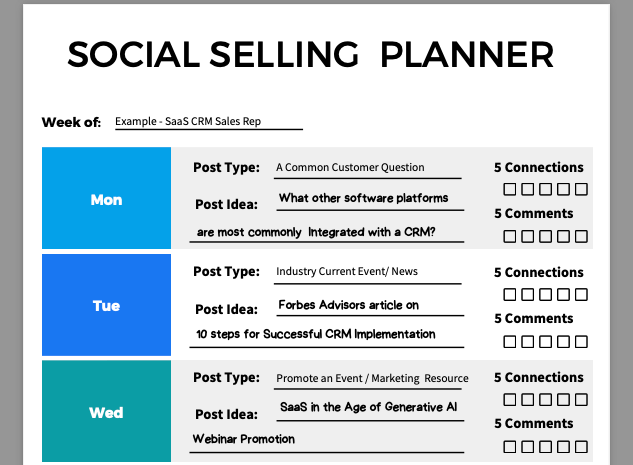Check last Tuesday Comments checkbox
Image resolution: width=633 pixels, height=465 pixels.
point(581,341)
